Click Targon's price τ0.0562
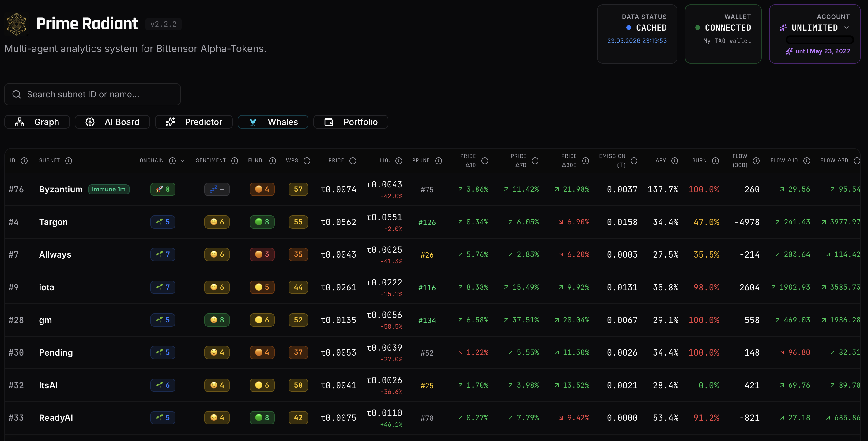 338,222
